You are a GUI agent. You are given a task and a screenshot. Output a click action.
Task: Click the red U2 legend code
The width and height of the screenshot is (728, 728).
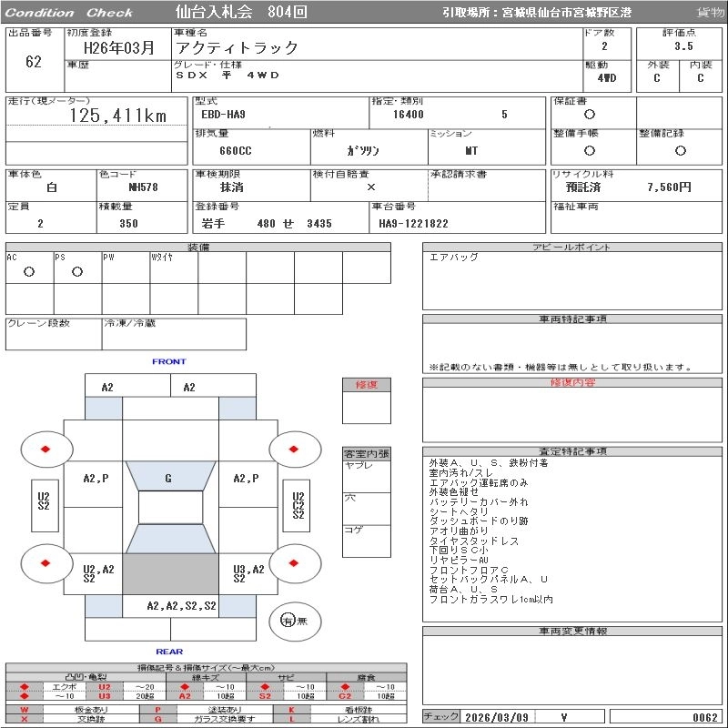point(104,687)
